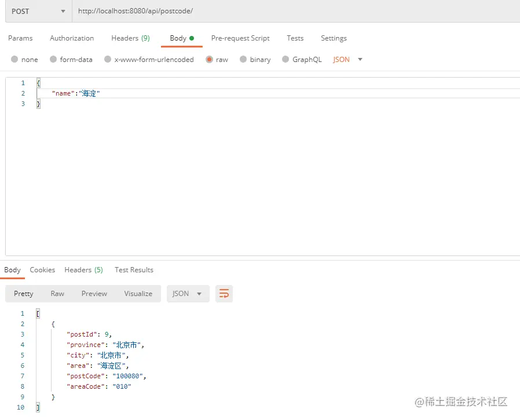Open the Settings tab
Screen dimensions: 520x420
[x=334, y=38]
